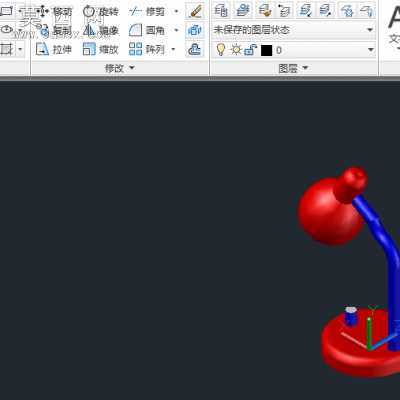Toggle layer 0 lightbulb on/off
The image size is (400, 400).
(221, 50)
